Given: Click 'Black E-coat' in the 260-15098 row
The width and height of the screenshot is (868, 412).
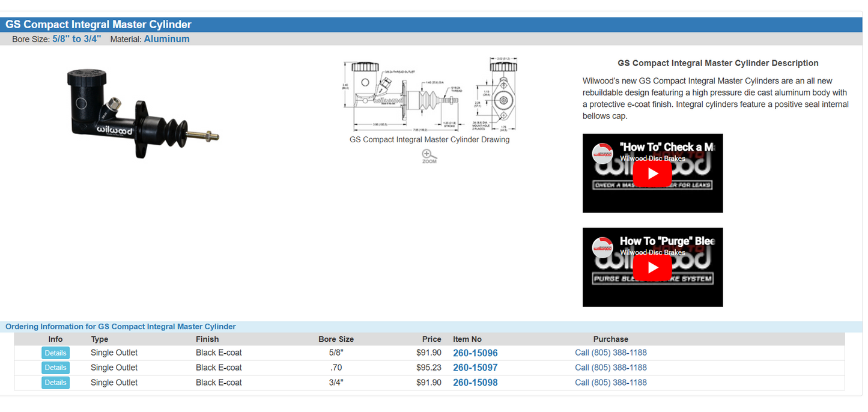Looking at the screenshot, I should [x=219, y=383].
